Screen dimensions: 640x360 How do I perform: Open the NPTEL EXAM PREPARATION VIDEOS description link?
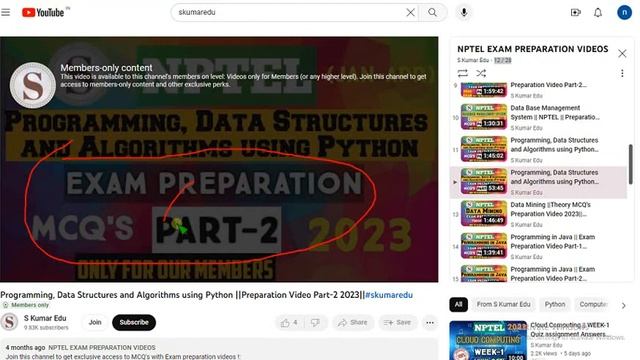(102, 347)
